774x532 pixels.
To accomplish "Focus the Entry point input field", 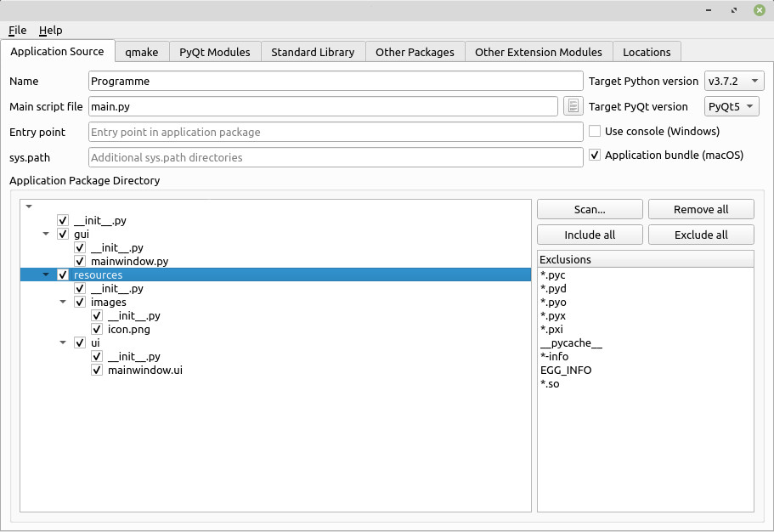I will click(336, 132).
